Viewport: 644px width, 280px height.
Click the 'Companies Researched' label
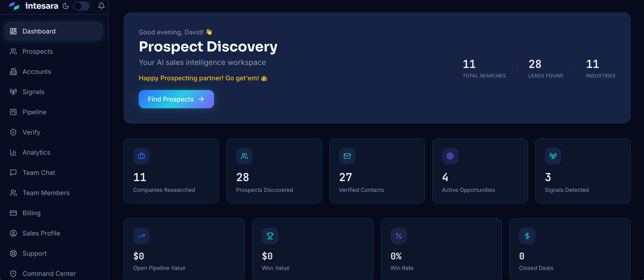(164, 190)
